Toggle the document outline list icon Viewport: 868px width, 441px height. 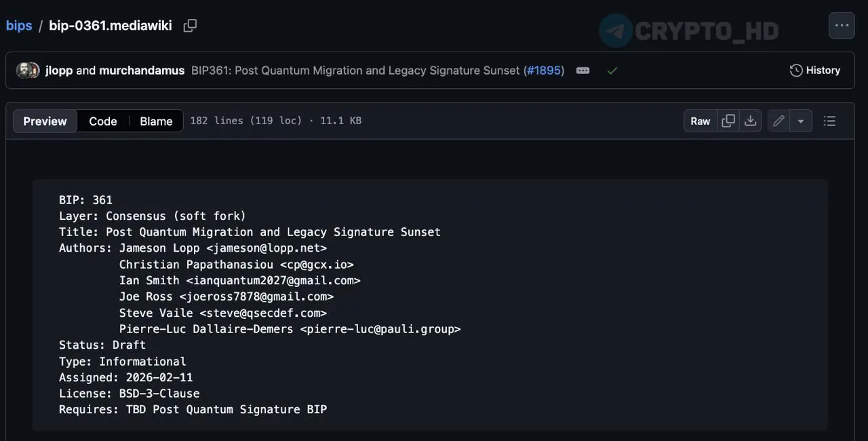[x=829, y=121]
